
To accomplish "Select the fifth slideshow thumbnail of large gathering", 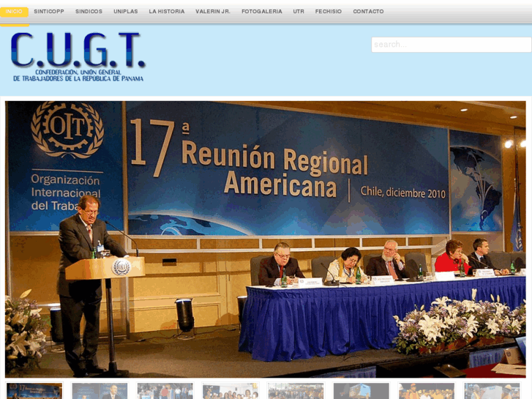I will tap(296, 391).
